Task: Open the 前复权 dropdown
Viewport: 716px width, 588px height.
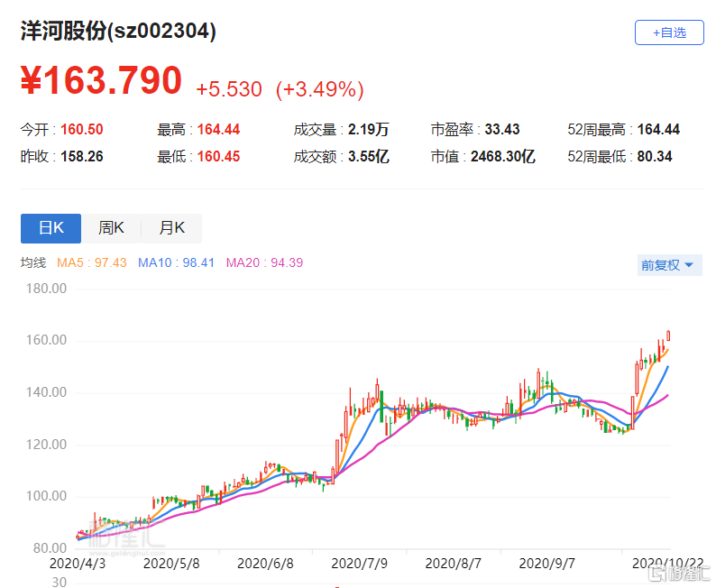Action: (669, 265)
